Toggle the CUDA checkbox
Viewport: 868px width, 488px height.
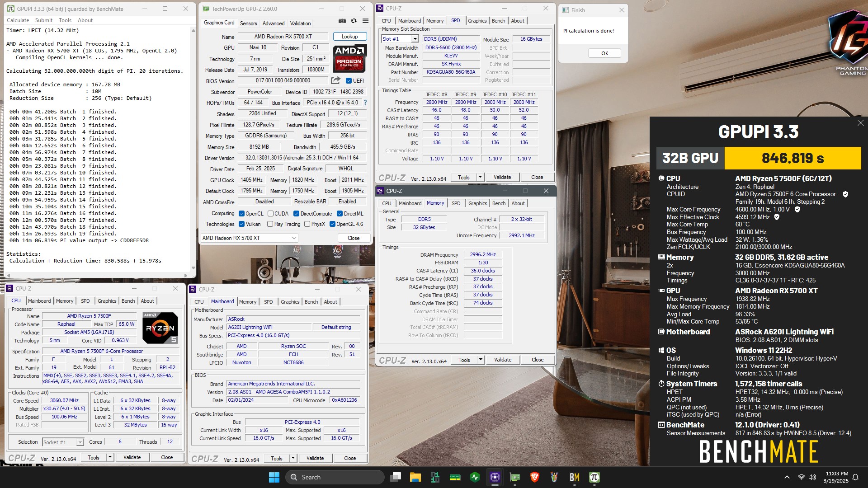point(270,214)
